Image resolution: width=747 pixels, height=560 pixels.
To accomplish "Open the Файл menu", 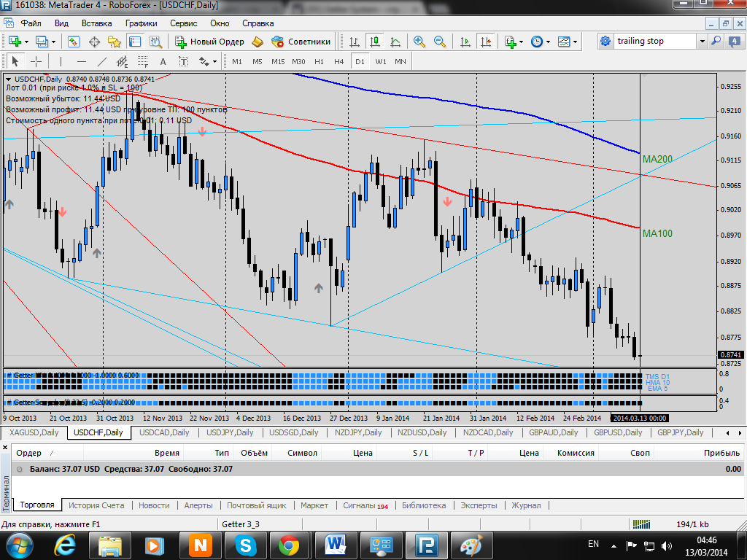I will point(31,23).
